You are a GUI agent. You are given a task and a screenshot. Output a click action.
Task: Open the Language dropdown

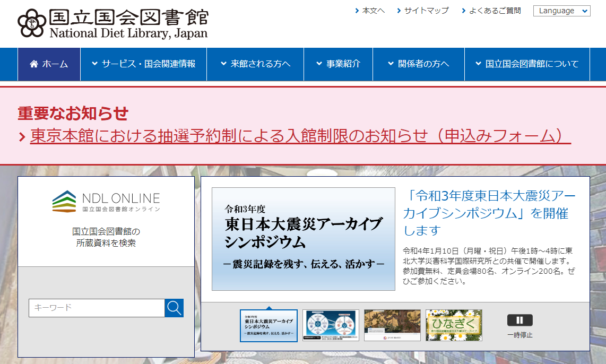pos(561,11)
